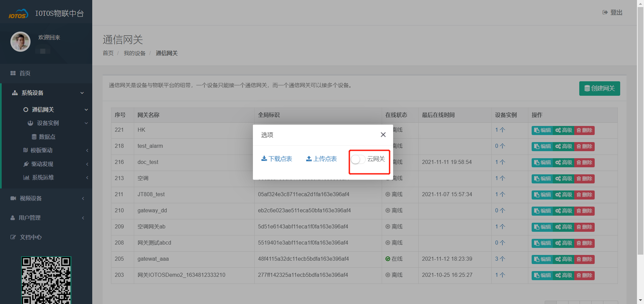Screen dimensions: 644x304
Task: Close the 选项 dialog
Action: (x=383, y=135)
